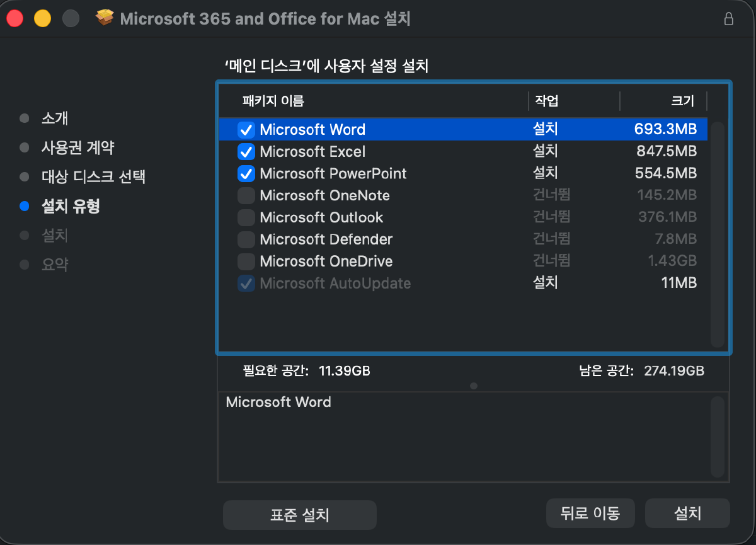Click the dimmed 설치 step in sidebar
756x545 pixels.
coord(55,236)
